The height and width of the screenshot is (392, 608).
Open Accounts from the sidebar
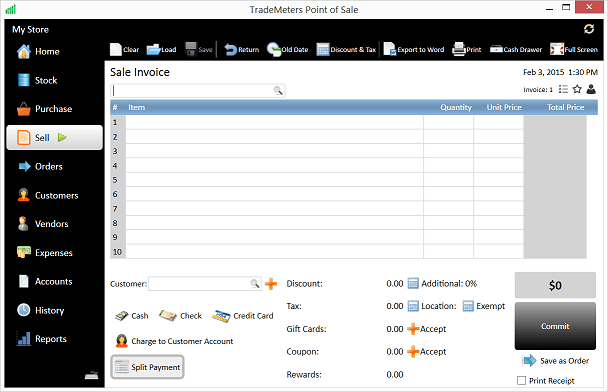coord(45,281)
